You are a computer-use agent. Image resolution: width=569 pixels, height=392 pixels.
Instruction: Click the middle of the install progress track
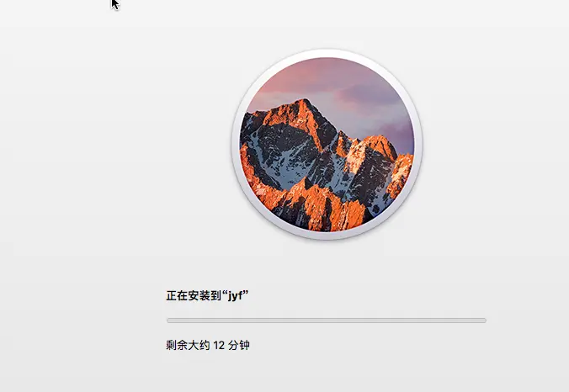click(x=327, y=320)
